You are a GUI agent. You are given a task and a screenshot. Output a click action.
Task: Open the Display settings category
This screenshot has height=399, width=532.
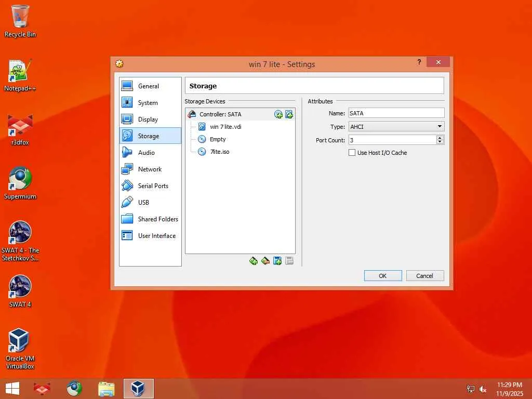150,119
